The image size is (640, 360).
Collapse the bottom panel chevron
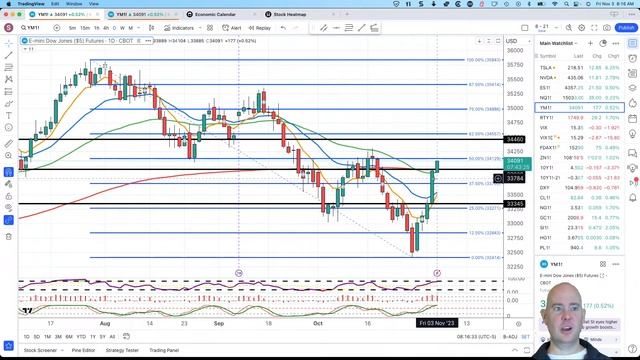coord(515,350)
